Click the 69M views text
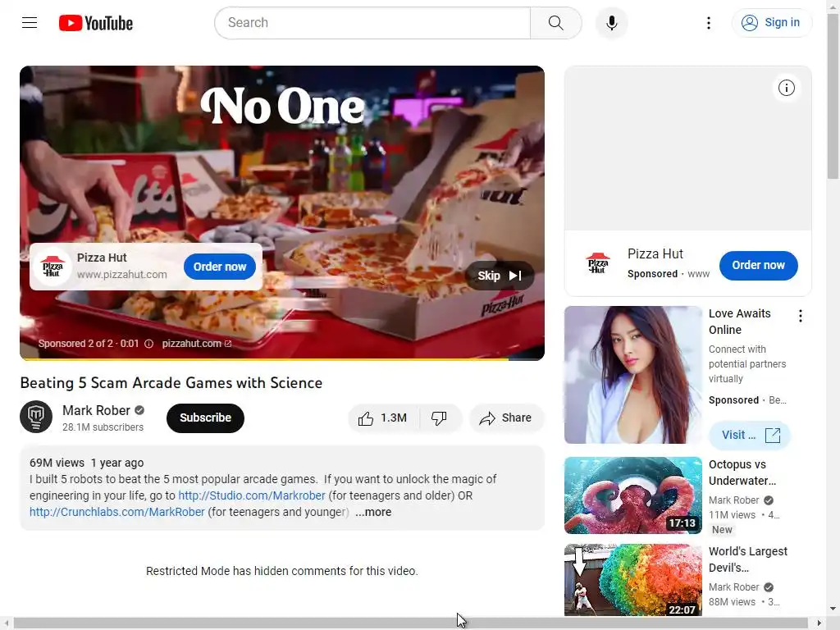 (x=57, y=463)
